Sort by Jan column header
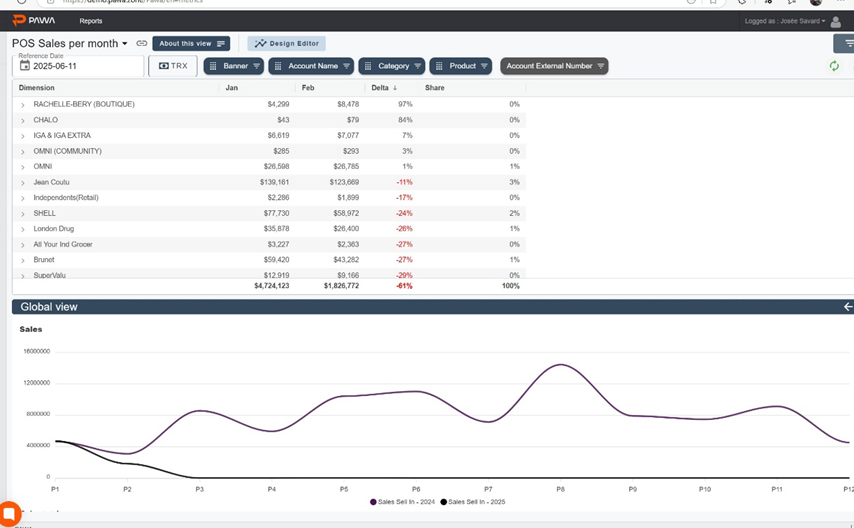Image resolution: width=854 pixels, height=528 pixels. coord(231,88)
